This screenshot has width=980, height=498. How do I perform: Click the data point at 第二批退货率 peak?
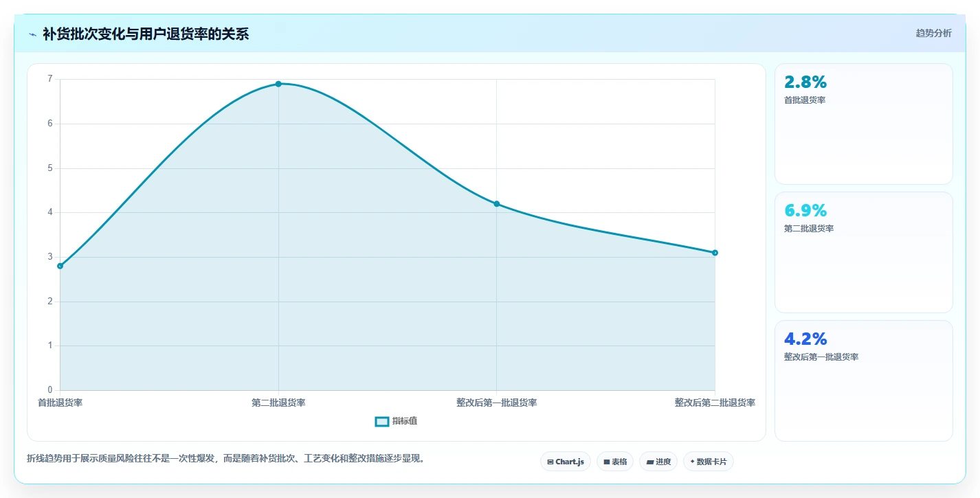click(x=278, y=84)
